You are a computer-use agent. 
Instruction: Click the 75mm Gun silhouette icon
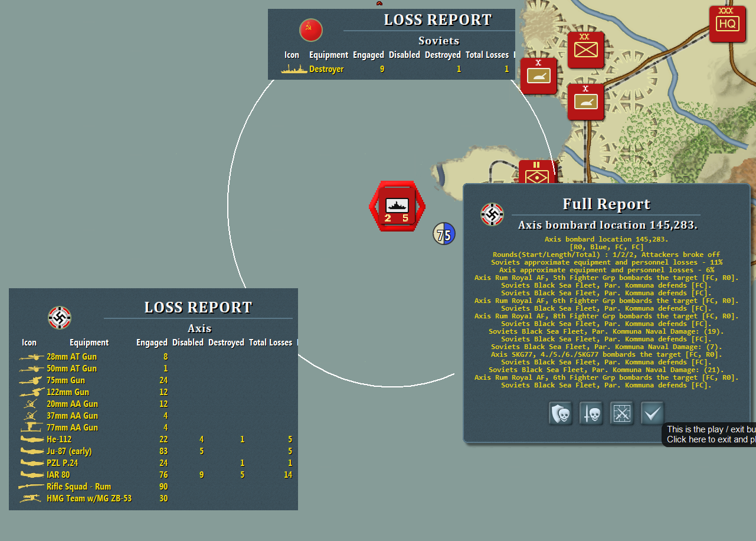click(30, 380)
